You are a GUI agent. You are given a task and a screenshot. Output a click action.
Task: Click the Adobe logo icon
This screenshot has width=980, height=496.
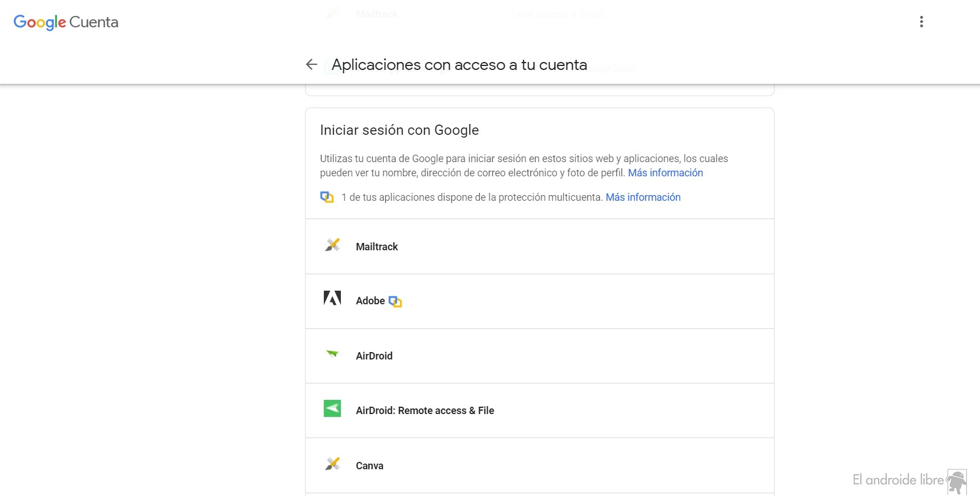[332, 298]
